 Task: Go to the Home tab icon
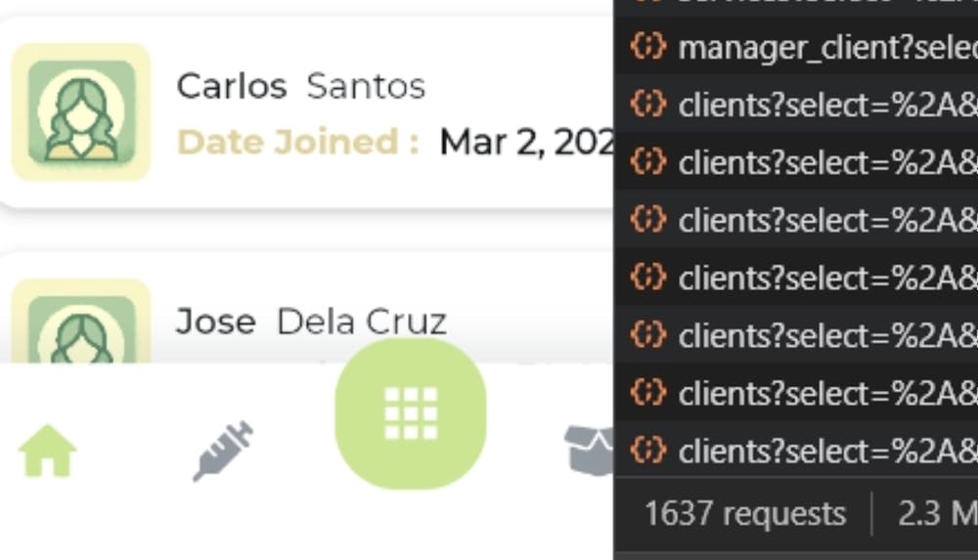click(47, 452)
